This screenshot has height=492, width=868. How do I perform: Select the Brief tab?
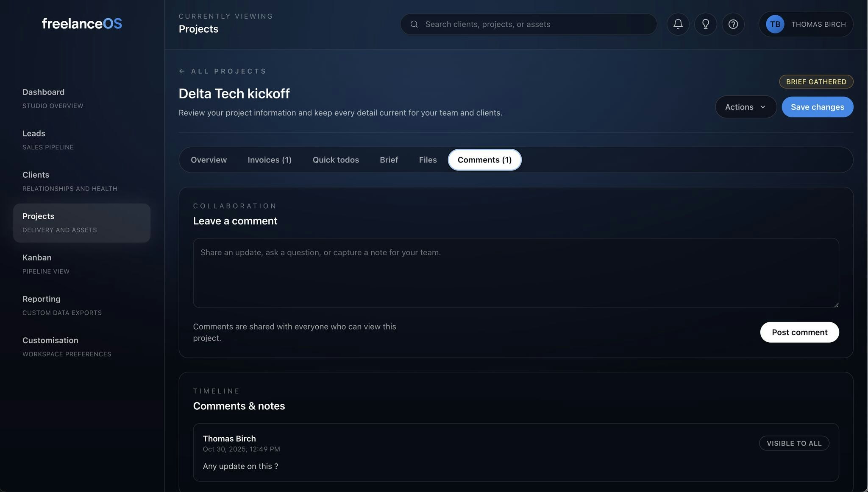(x=389, y=160)
